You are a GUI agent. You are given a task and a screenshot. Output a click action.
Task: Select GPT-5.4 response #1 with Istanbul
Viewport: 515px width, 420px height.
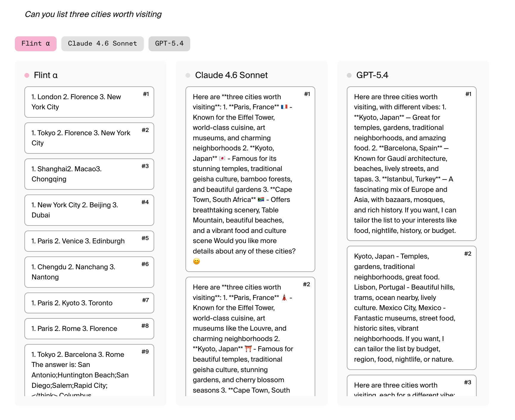pyautogui.click(x=412, y=164)
